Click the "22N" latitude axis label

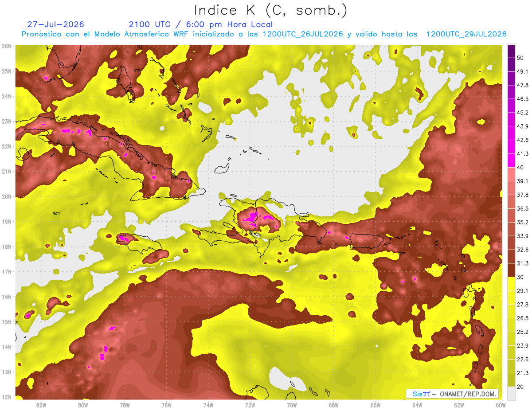point(7,146)
